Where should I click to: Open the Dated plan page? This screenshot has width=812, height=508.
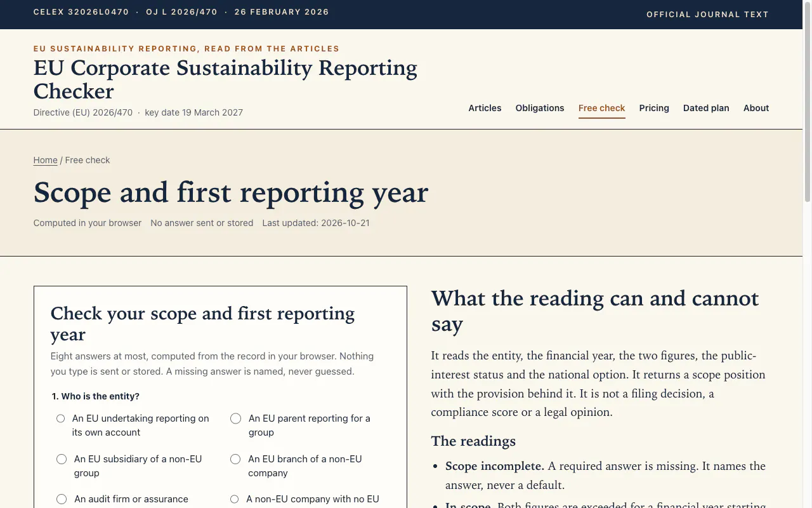(x=706, y=108)
